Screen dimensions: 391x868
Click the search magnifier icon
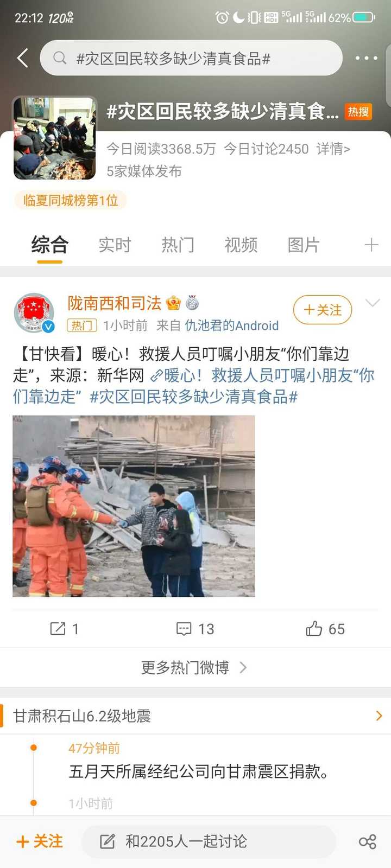point(60,58)
